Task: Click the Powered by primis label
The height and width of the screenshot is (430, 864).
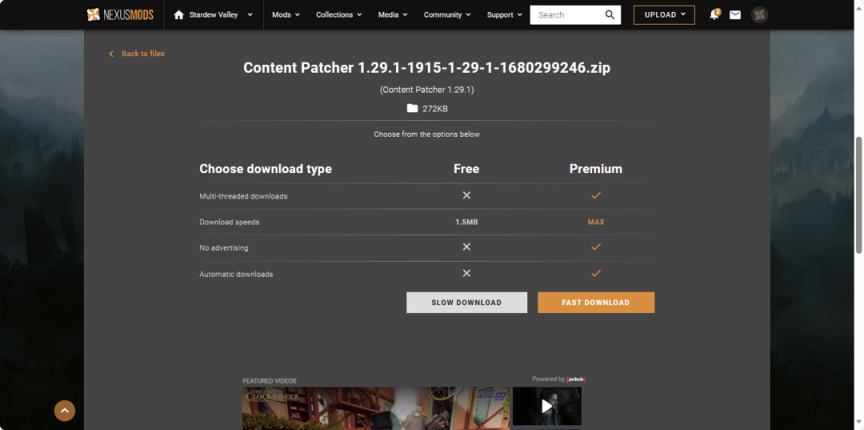Action: tap(559, 379)
